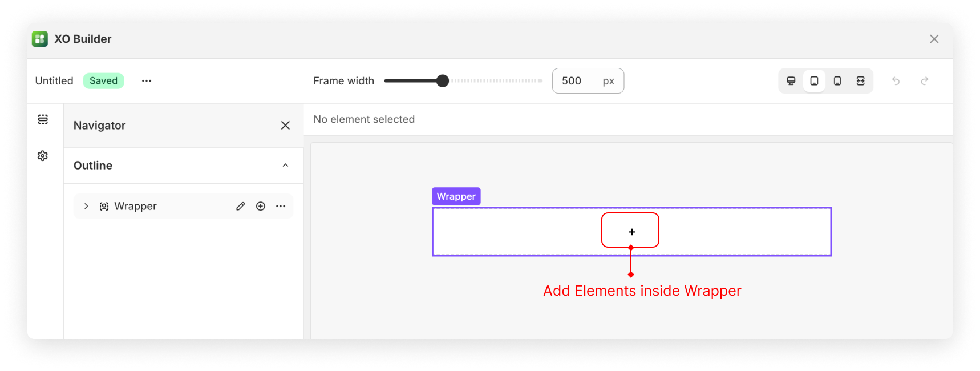Click the Frame width slider handle
This screenshot has width=980, height=371.
tap(443, 81)
